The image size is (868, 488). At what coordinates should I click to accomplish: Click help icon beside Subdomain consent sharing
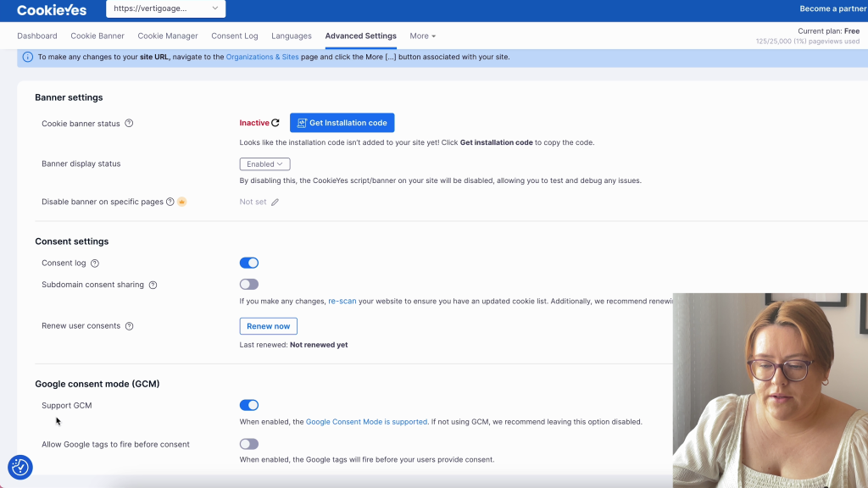[x=153, y=286]
